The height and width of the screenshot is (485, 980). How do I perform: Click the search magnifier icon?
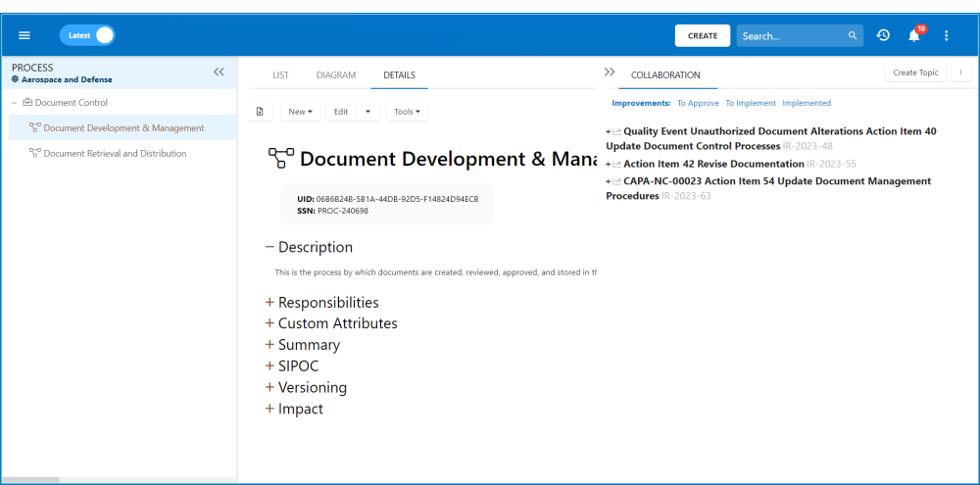tap(853, 35)
